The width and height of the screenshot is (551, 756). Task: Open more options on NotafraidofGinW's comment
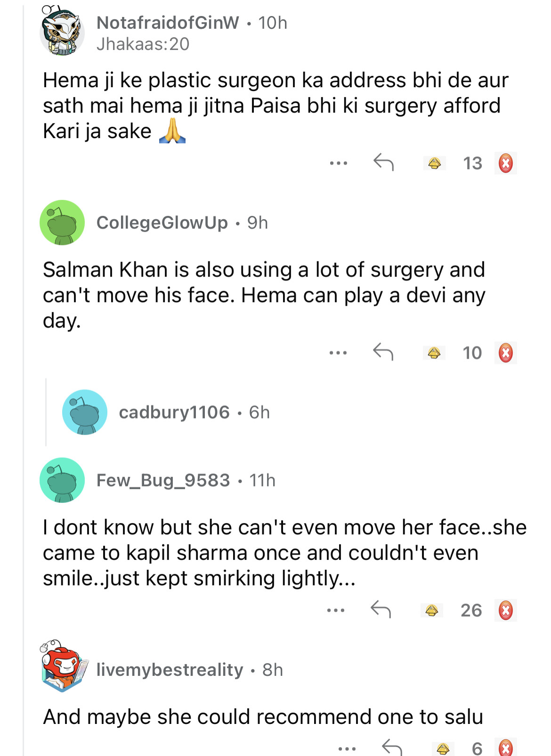(338, 164)
